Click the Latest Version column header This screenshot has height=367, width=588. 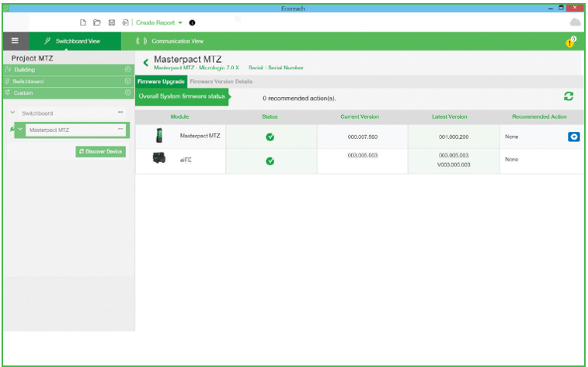(x=449, y=117)
